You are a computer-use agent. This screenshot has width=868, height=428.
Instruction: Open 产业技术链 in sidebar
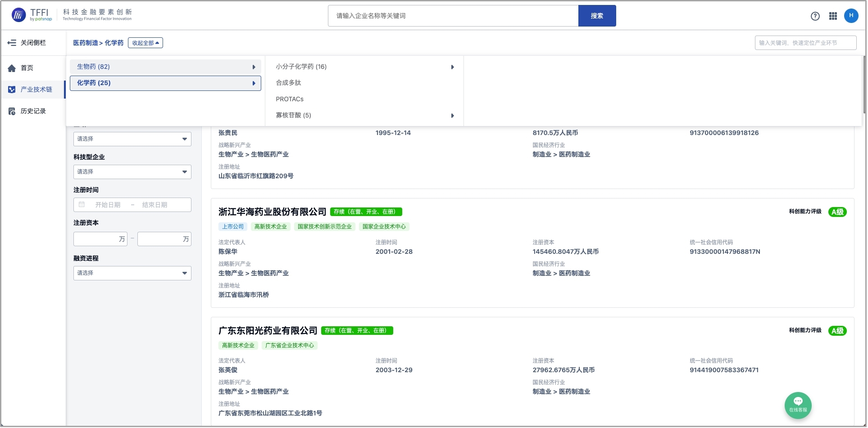point(36,90)
